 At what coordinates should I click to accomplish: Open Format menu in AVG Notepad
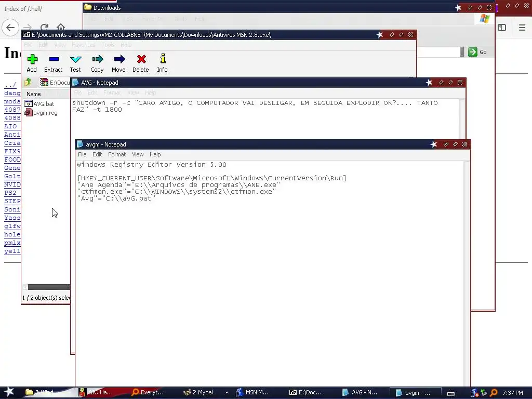click(x=112, y=92)
